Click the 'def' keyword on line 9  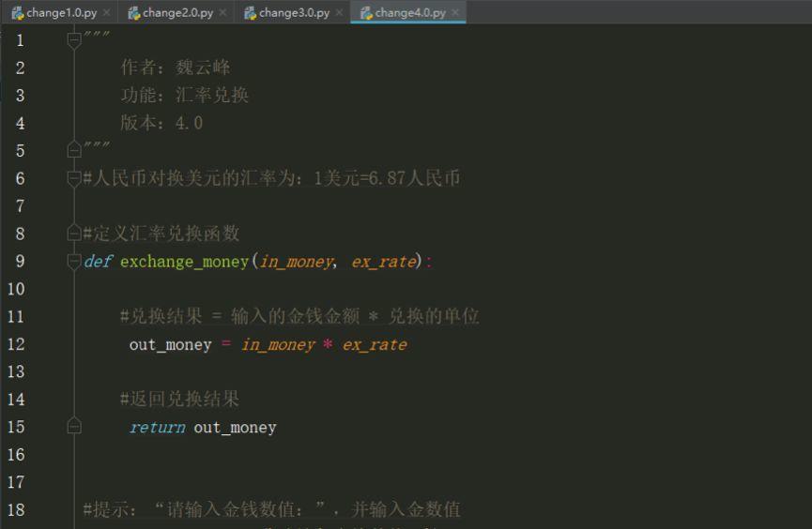(x=98, y=262)
